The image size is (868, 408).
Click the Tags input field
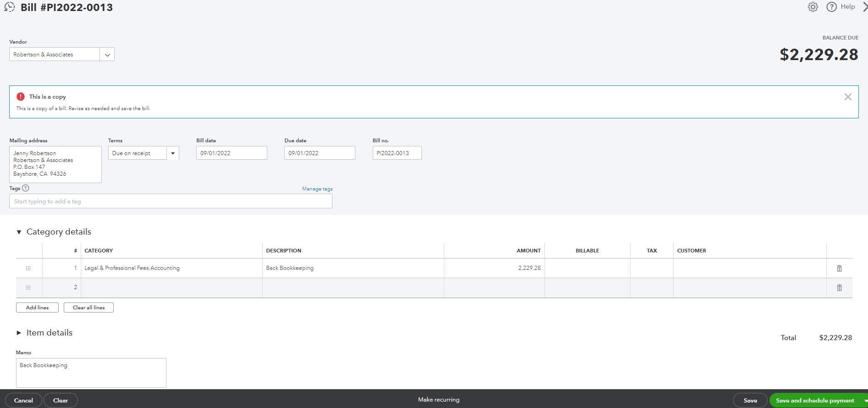pyautogui.click(x=171, y=201)
